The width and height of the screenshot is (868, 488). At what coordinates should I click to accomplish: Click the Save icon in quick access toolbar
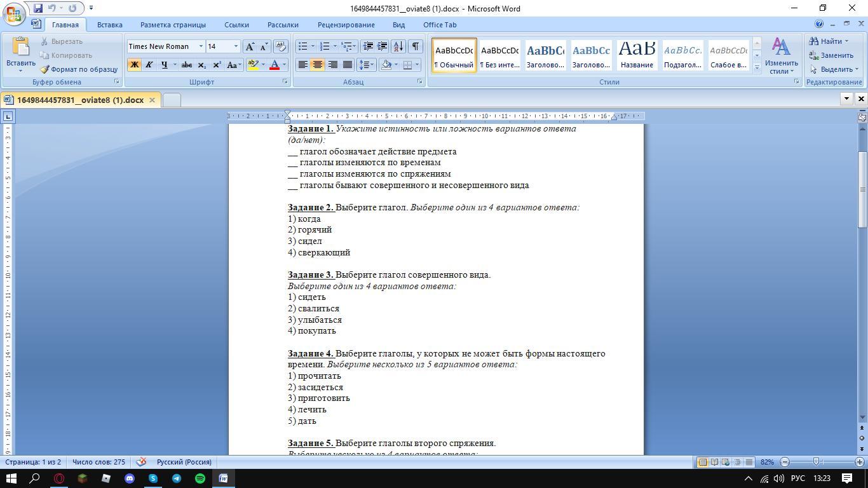(38, 8)
